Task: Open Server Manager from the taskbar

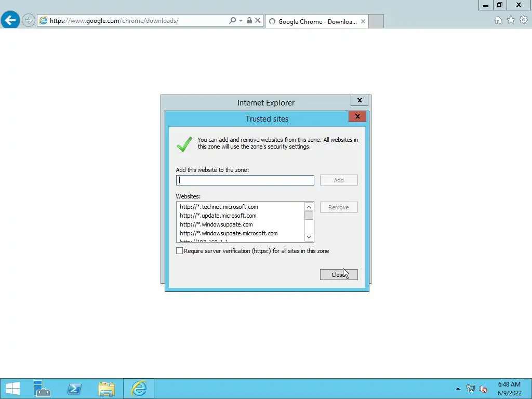Action: (42, 389)
